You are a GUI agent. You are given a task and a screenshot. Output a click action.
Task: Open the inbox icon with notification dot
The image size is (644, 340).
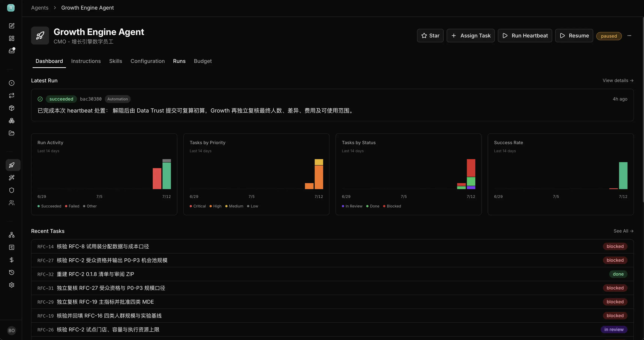[x=11, y=51]
